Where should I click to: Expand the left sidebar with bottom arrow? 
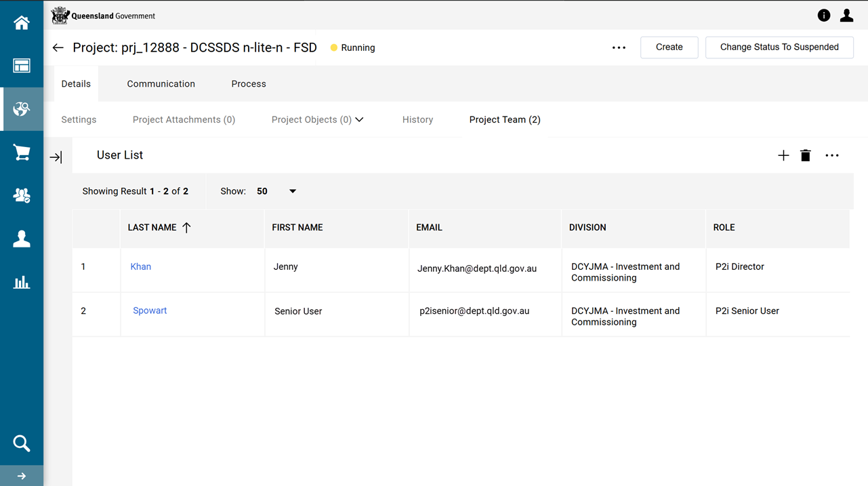point(22,476)
